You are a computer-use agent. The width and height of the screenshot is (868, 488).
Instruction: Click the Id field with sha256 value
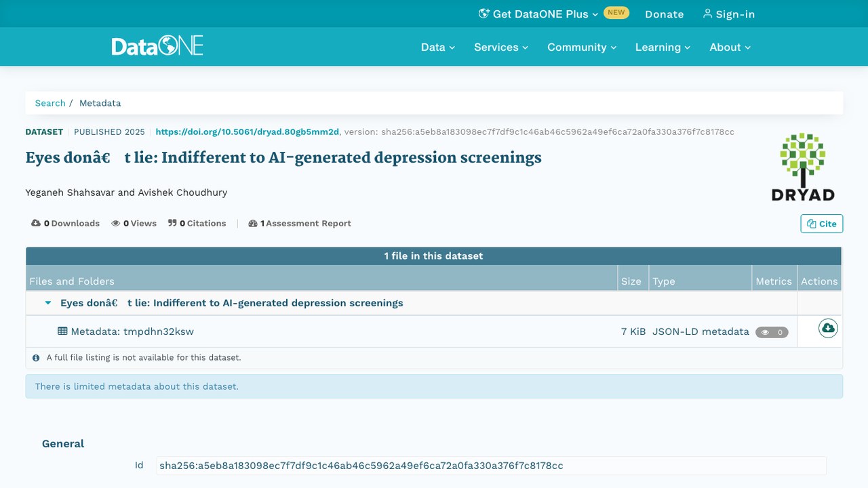pyautogui.click(x=491, y=466)
